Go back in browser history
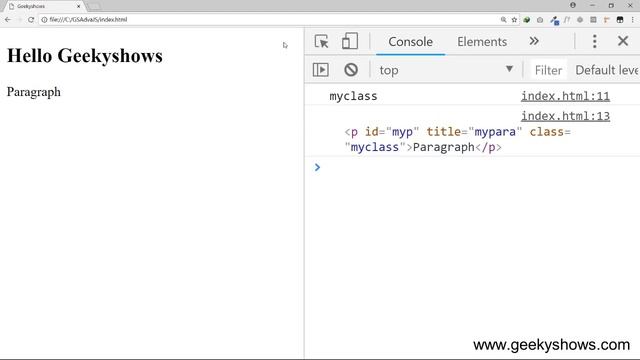Screen dimensions: 640x360 pos(8,20)
